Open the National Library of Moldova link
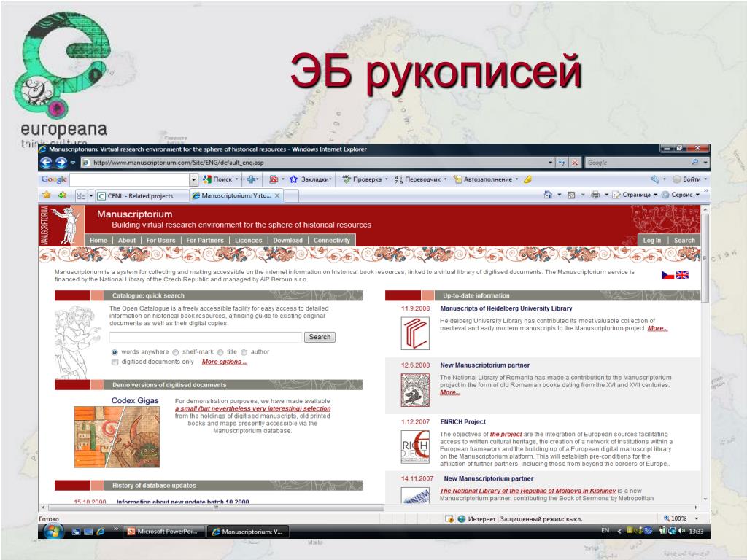This screenshot has width=747, height=560. (528, 491)
